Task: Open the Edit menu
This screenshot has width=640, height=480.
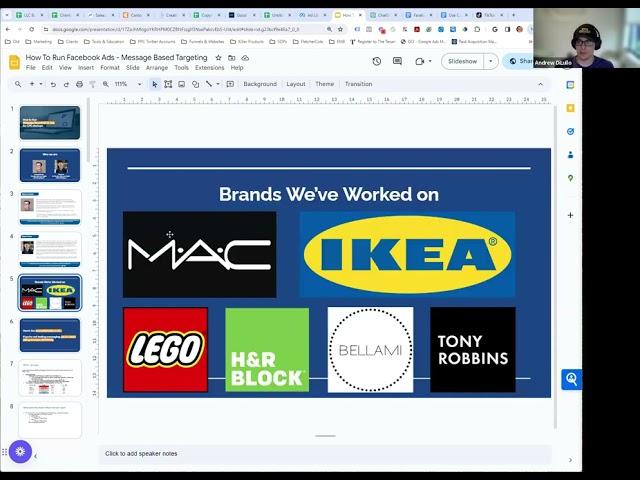Action: coord(47,68)
